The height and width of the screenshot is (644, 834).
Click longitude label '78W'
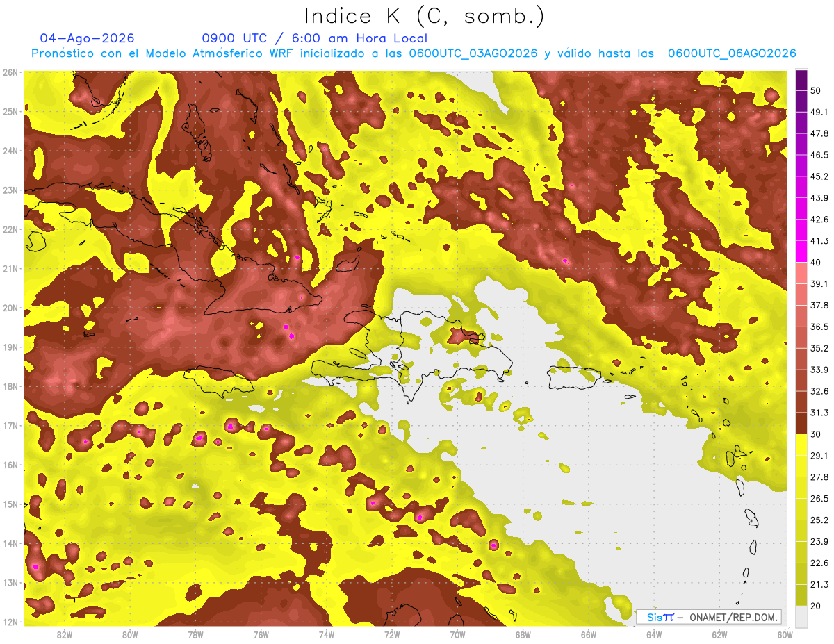point(196,634)
